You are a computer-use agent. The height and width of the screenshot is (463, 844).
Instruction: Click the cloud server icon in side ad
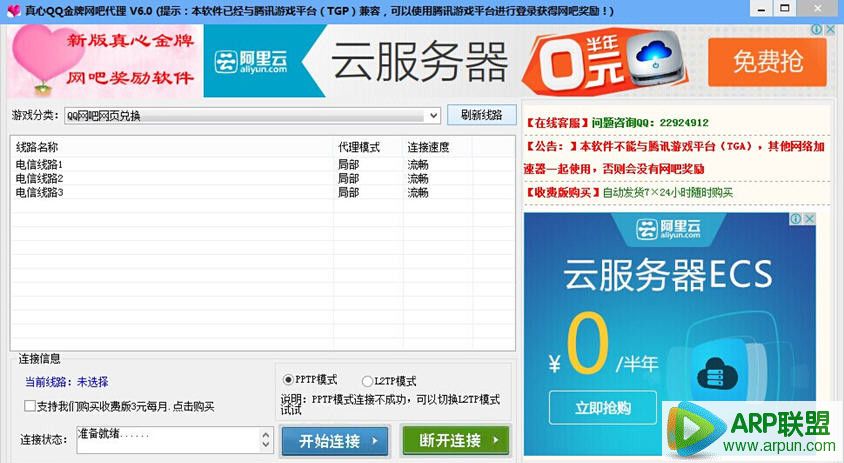[718, 372]
